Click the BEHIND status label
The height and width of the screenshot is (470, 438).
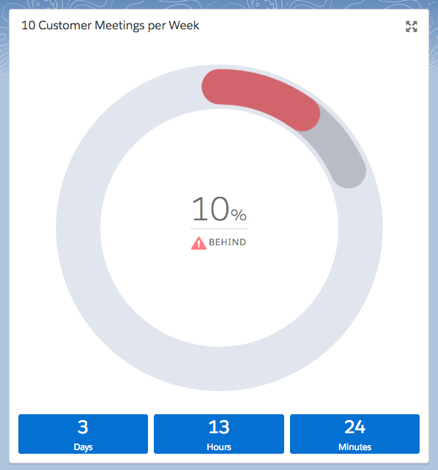click(227, 242)
